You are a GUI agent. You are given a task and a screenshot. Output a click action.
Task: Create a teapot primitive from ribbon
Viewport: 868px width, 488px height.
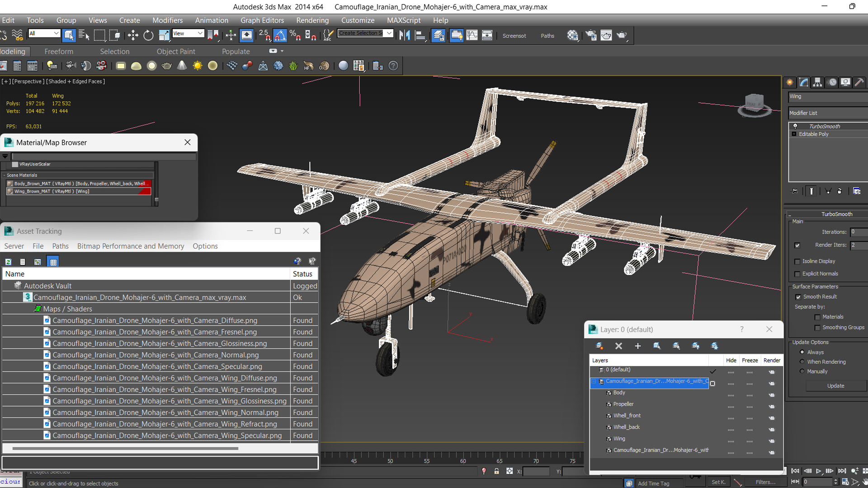pyautogui.click(x=167, y=66)
